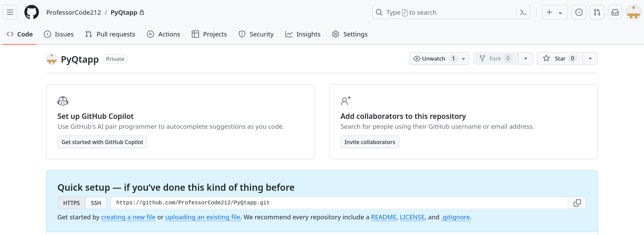
Task: Open Pull requests icon in header
Action: click(597, 12)
